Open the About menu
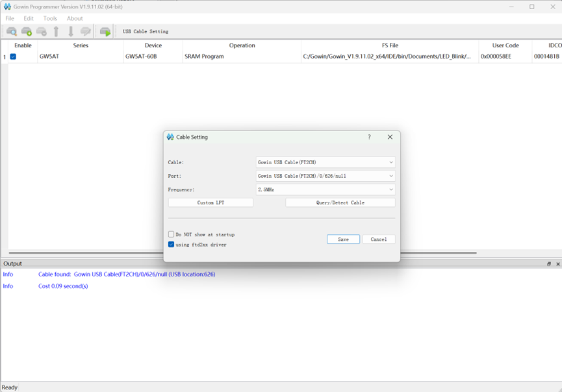Viewport: 562px width, 392px height. pyautogui.click(x=75, y=18)
